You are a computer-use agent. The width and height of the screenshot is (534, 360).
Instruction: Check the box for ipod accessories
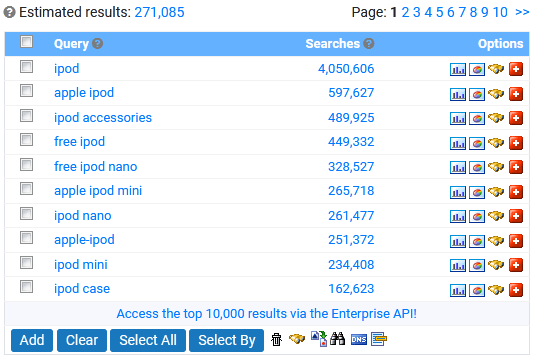click(26, 115)
